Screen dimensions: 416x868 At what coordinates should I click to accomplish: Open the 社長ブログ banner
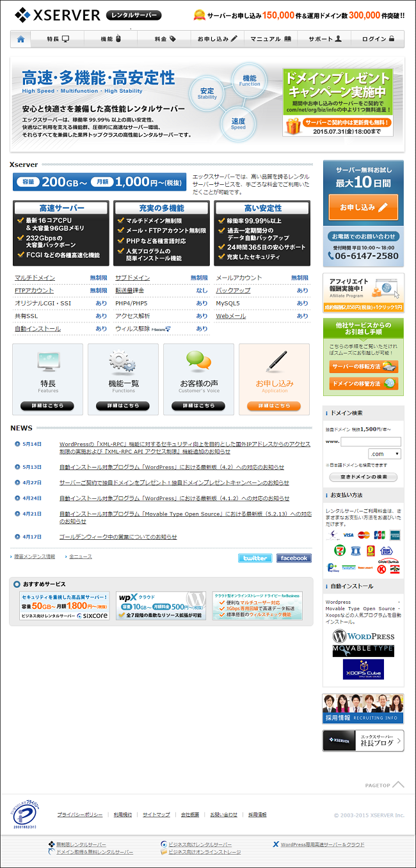tap(363, 740)
